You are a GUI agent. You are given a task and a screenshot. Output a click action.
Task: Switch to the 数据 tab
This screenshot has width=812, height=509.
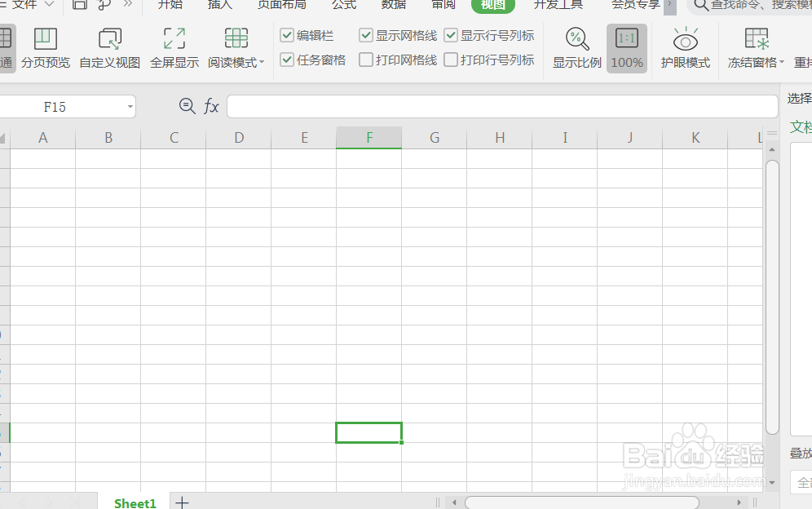394,5
